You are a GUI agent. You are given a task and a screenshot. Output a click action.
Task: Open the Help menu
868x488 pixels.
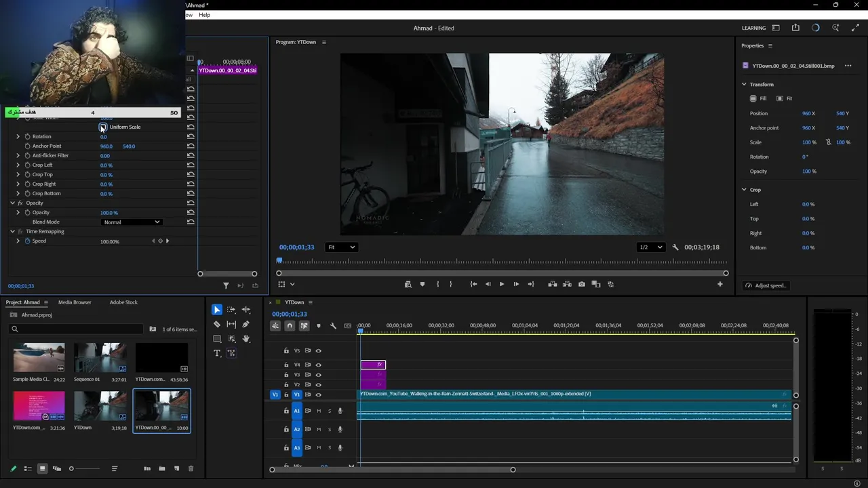click(204, 15)
